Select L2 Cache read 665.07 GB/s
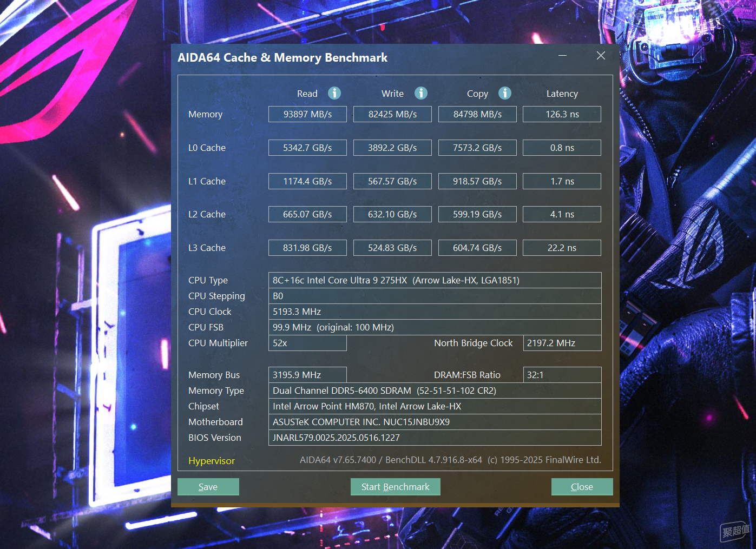Screen dimensions: 756x549 [307, 214]
